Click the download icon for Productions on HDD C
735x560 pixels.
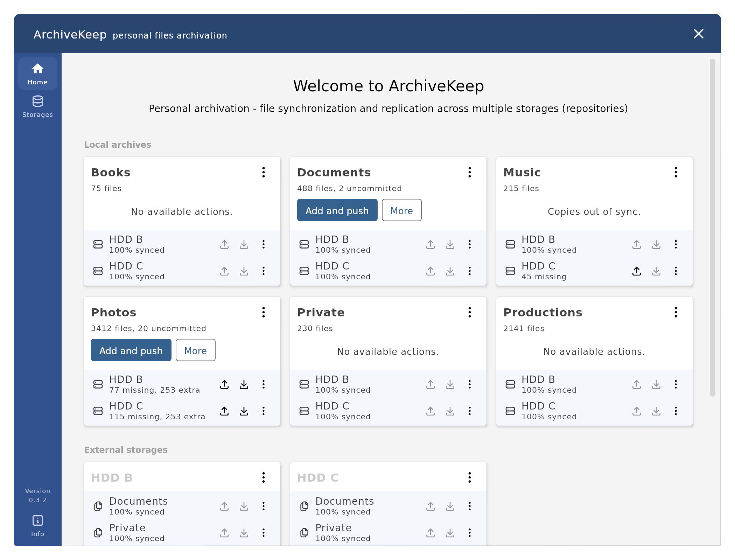point(656,411)
